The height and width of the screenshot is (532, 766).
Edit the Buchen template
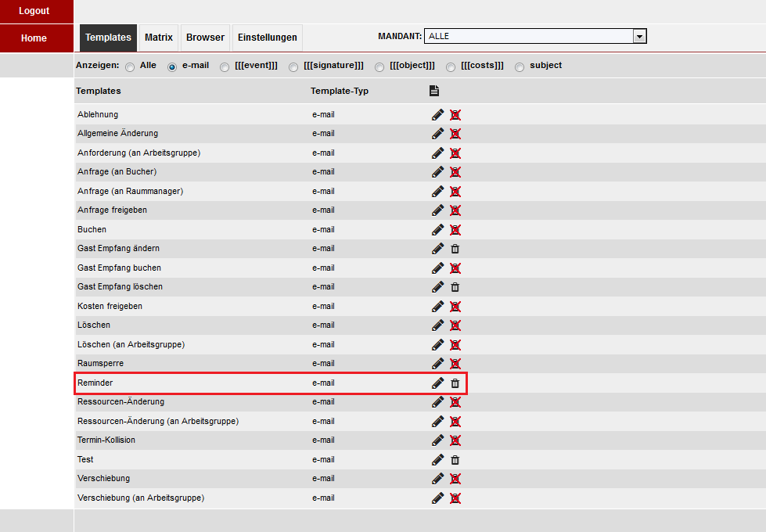pyautogui.click(x=437, y=229)
